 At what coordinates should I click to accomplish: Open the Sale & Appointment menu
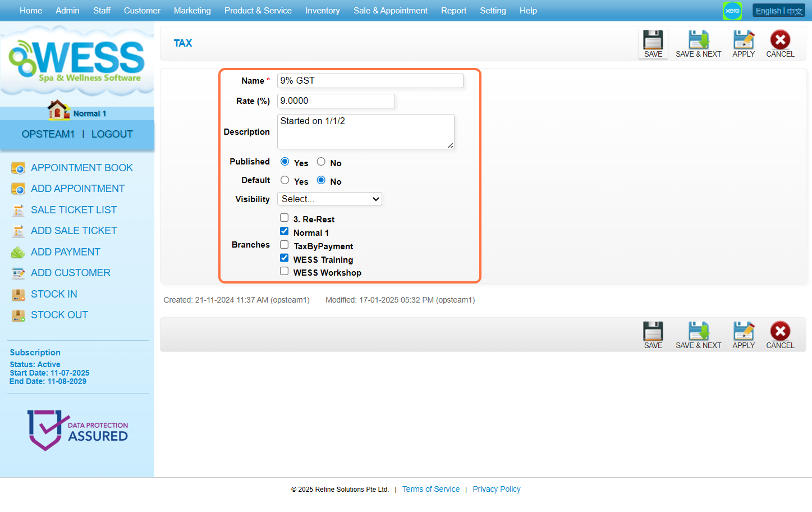[390, 11]
